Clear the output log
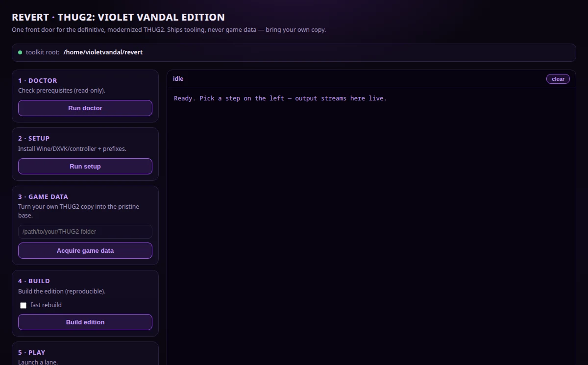The image size is (588, 365). (x=558, y=79)
